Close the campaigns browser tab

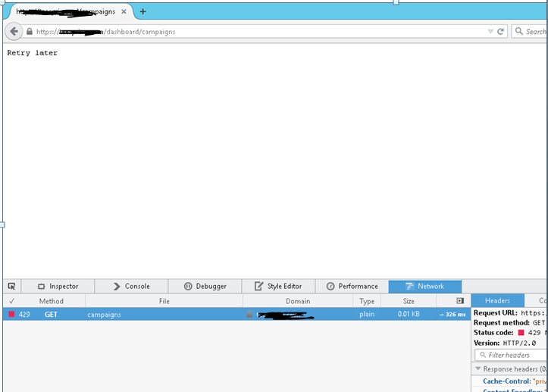pos(124,11)
